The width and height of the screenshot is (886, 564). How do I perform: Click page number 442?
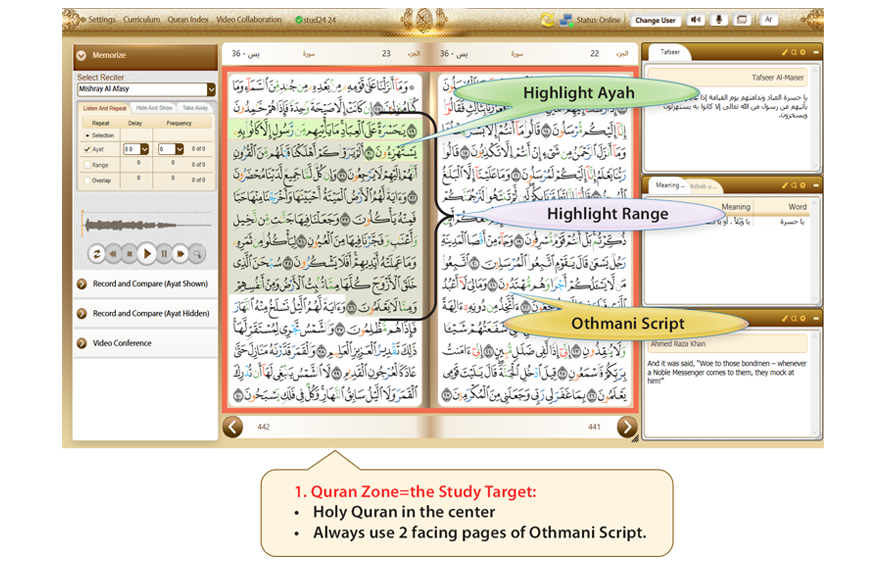[x=263, y=427]
